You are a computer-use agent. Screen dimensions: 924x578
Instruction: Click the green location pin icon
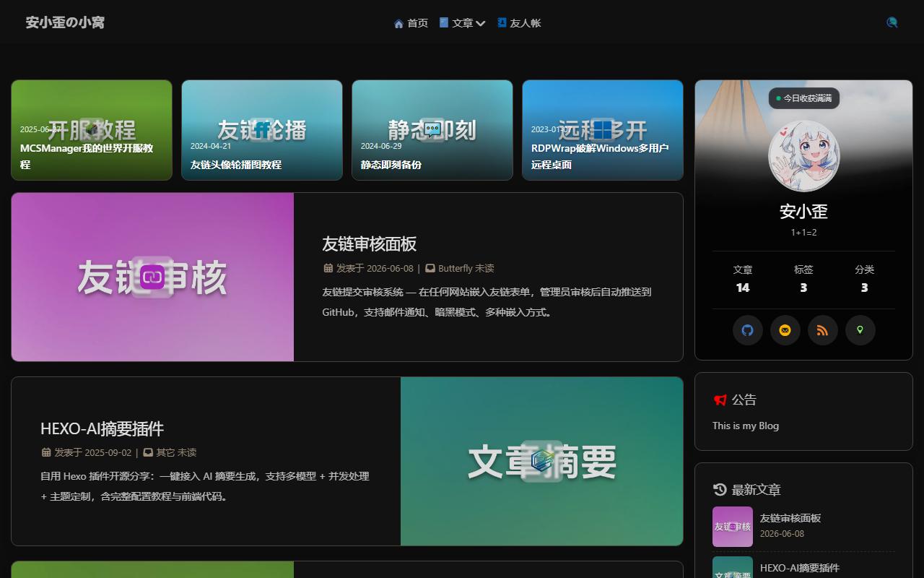[860, 330]
